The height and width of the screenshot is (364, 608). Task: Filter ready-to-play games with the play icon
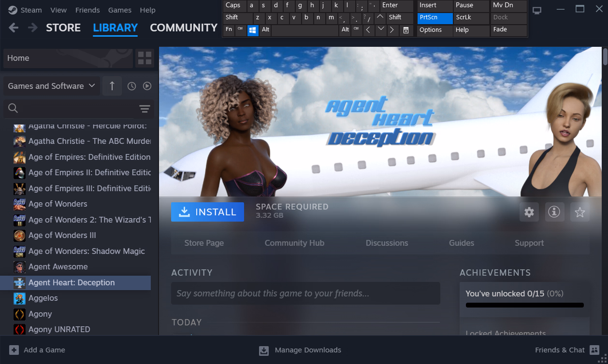click(147, 86)
